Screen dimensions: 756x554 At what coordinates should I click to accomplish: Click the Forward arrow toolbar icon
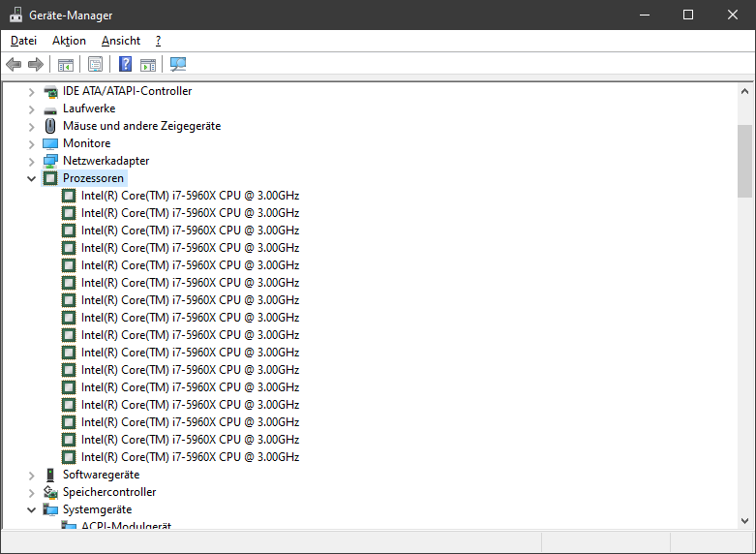[36, 64]
